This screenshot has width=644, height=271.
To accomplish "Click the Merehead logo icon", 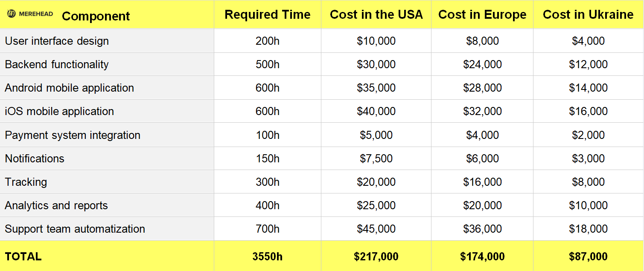I will 12,14.
